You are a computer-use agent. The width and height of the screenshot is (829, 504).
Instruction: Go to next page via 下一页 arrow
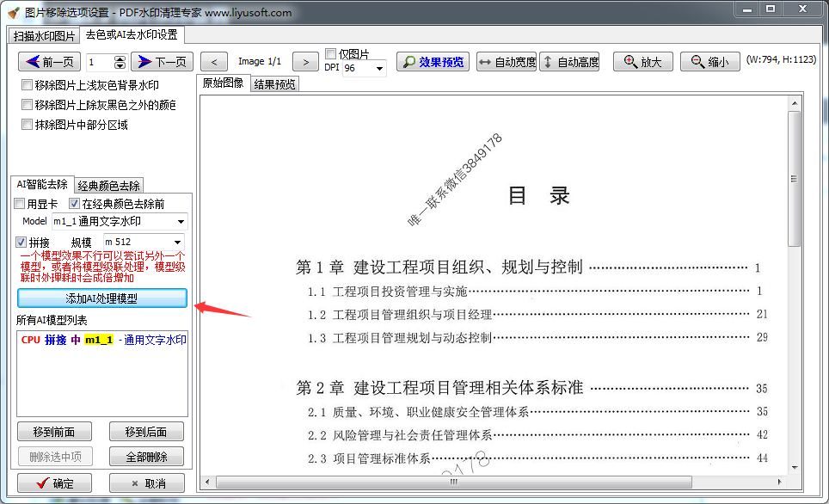[146, 61]
